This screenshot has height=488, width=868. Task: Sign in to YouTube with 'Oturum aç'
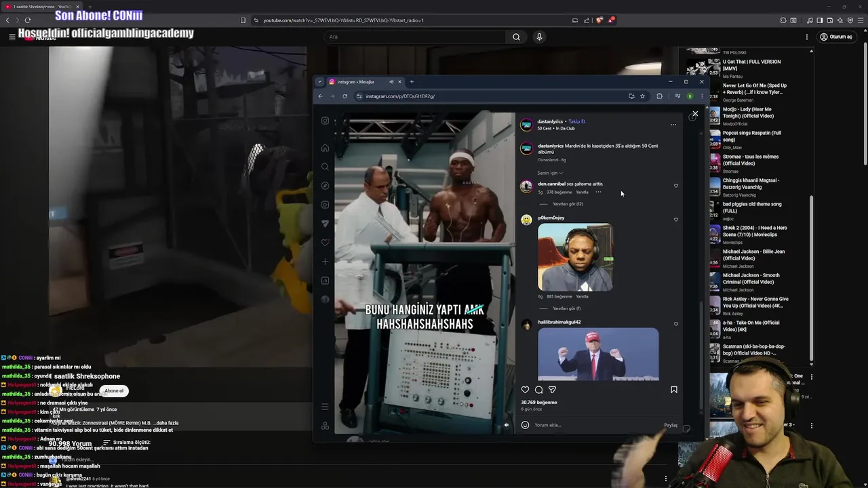[x=835, y=37]
